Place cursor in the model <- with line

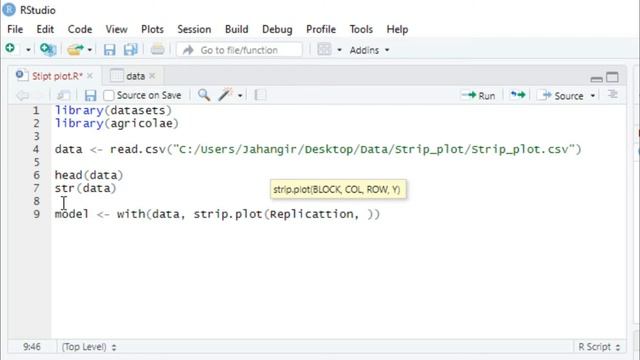[217, 214]
